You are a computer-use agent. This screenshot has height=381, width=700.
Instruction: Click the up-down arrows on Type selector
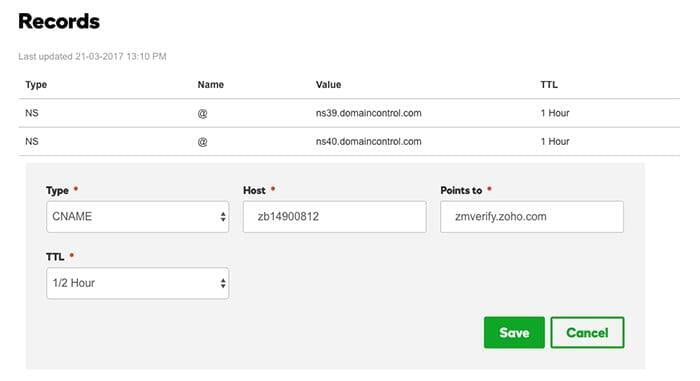click(x=223, y=217)
